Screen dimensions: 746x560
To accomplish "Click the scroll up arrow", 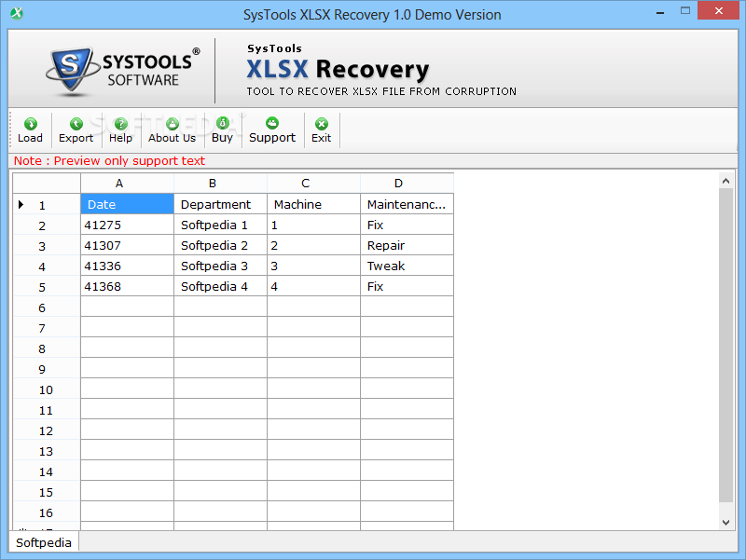I will pyautogui.click(x=725, y=181).
